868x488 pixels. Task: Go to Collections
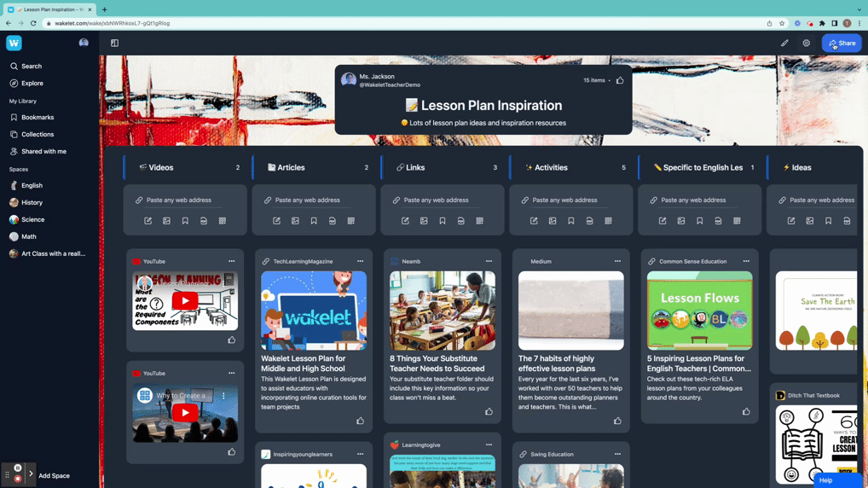click(x=32, y=134)
